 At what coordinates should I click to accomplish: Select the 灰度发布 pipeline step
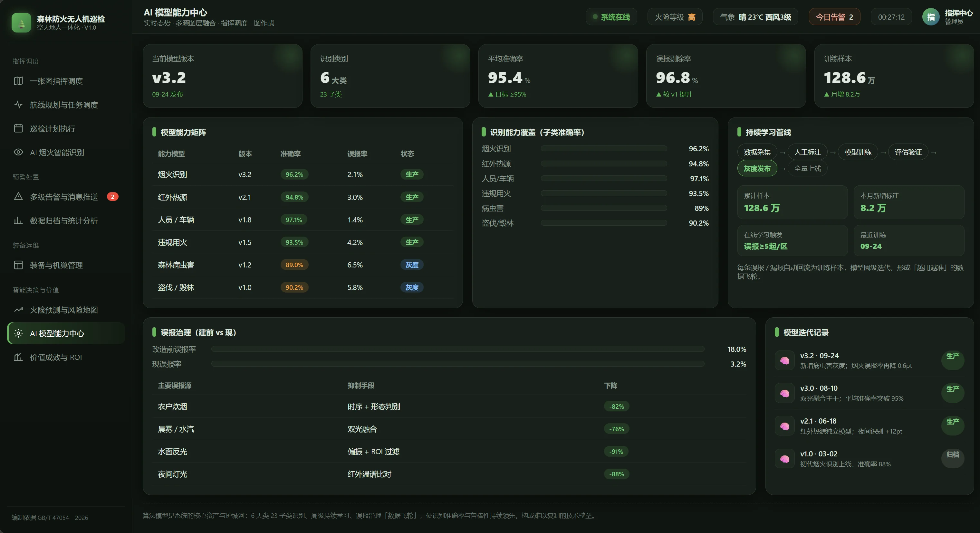(757, 168)
